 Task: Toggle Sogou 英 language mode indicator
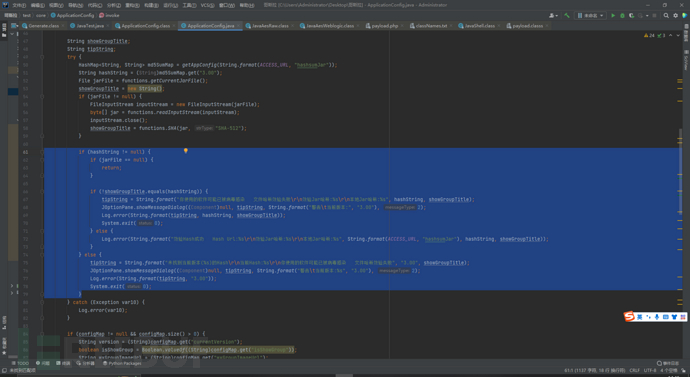pos(640,317)
